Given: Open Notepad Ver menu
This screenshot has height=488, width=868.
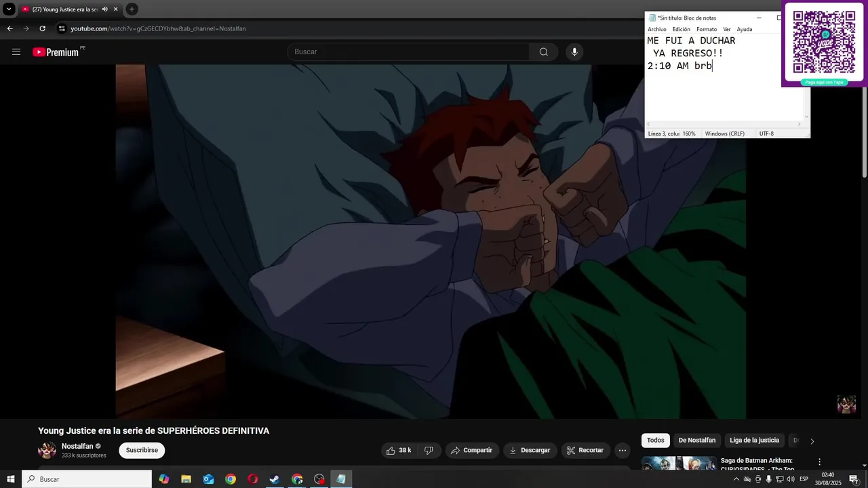Looking at the screenshot, I should click(x=727, y=29).
